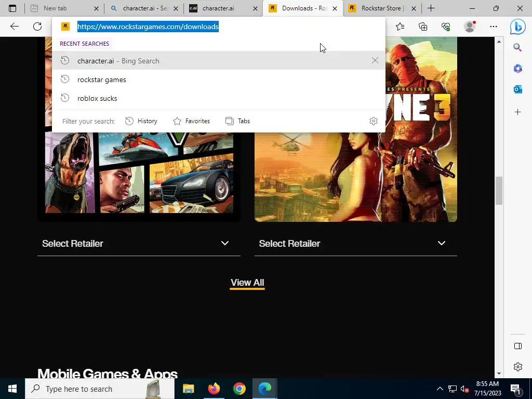Viewport: 532px width, 399px height.
Task: Open Microsoft 365 sidebar icon
Action: click(x=518, y=69)
